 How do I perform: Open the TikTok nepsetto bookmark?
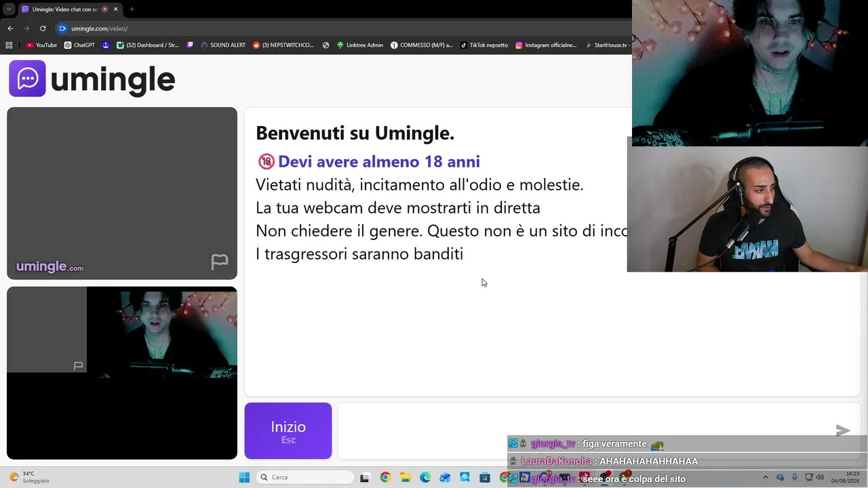[484, 45]
